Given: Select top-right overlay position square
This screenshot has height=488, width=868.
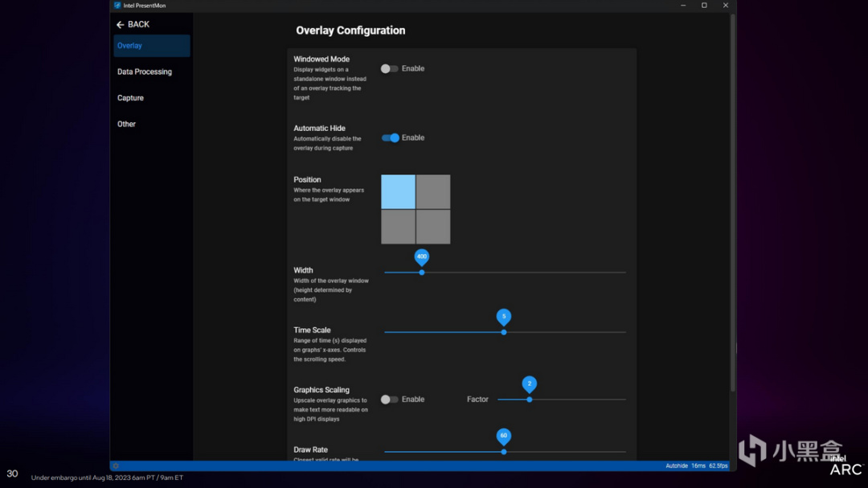Looking at the screenshot, I should (433, 191).
